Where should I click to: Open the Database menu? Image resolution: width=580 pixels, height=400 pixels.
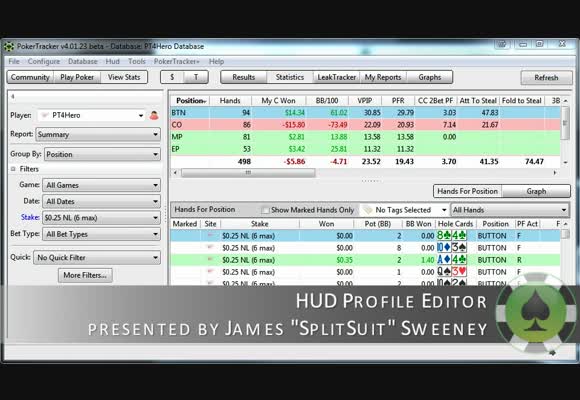82,61
